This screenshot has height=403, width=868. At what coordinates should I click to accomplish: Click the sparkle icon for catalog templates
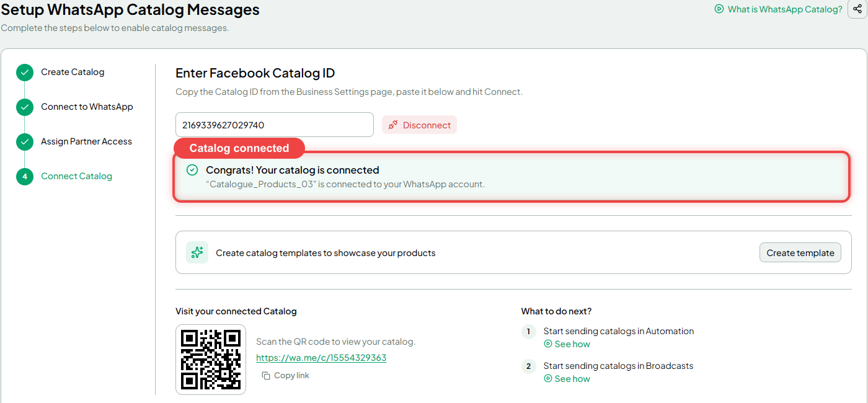197,252
